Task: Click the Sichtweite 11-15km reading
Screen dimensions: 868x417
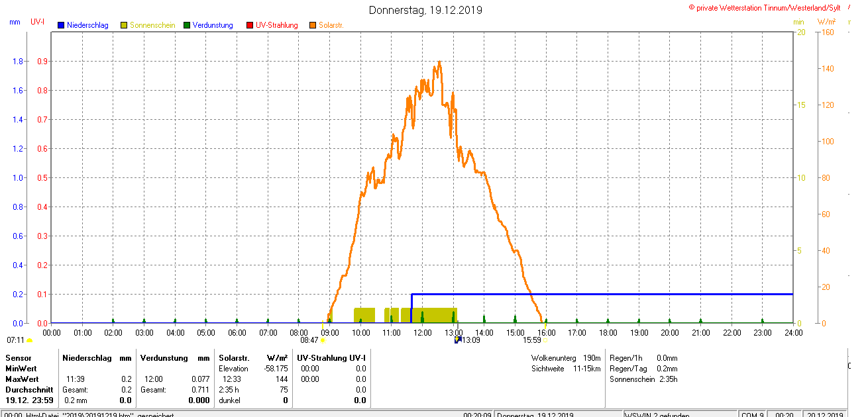Action: (565, 369)
